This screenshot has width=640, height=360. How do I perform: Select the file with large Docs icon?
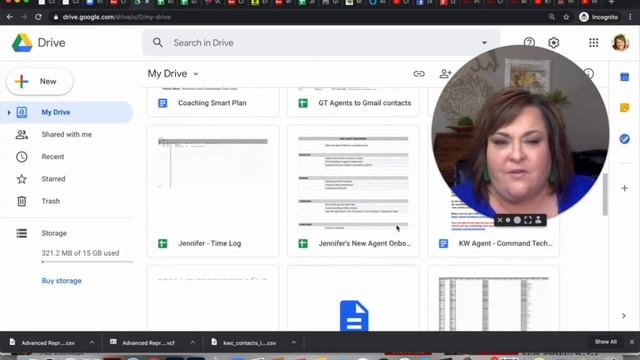point(353,298)
